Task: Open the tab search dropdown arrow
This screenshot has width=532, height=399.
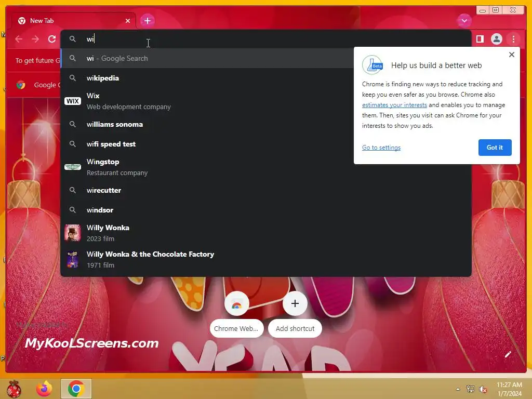Action: pos(464,21)
